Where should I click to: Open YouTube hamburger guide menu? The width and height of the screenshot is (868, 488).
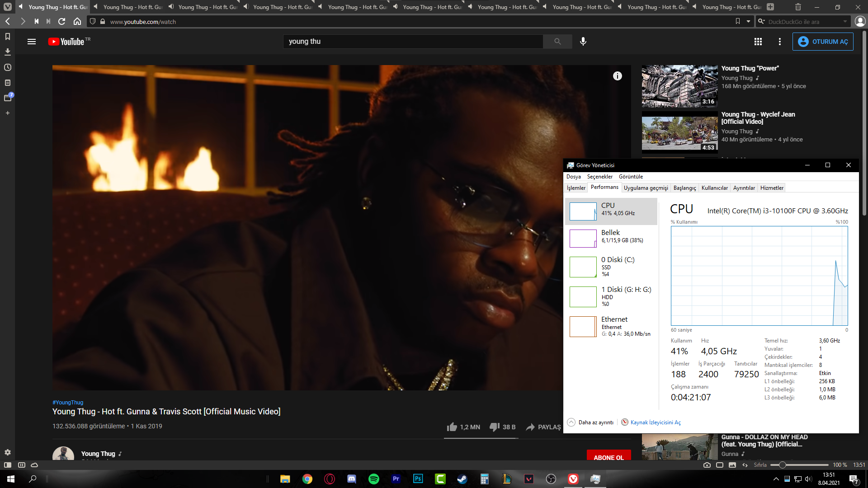32,42
